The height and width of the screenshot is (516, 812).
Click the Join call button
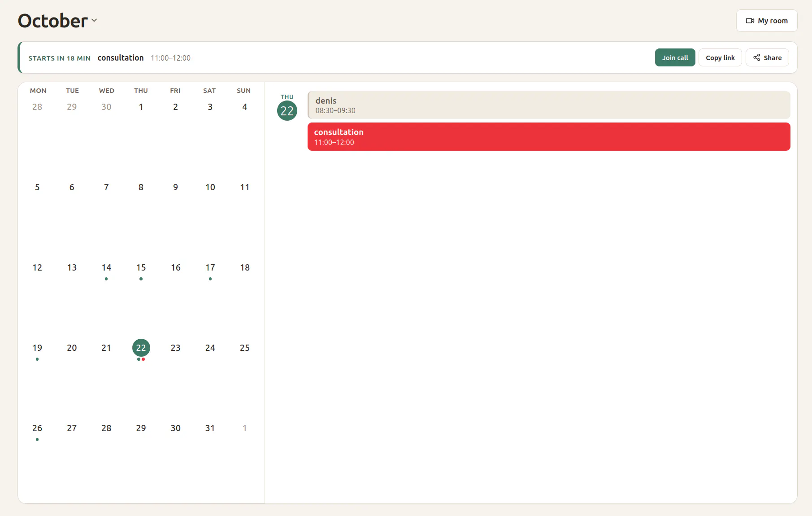pyautogui.click(x=675, y=57)
